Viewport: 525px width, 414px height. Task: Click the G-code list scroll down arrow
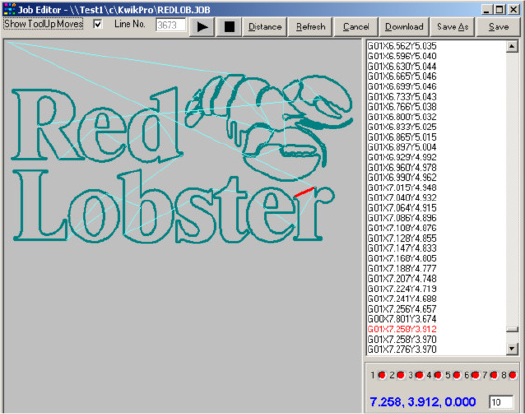pyautogui.click(x=512, y=349)
